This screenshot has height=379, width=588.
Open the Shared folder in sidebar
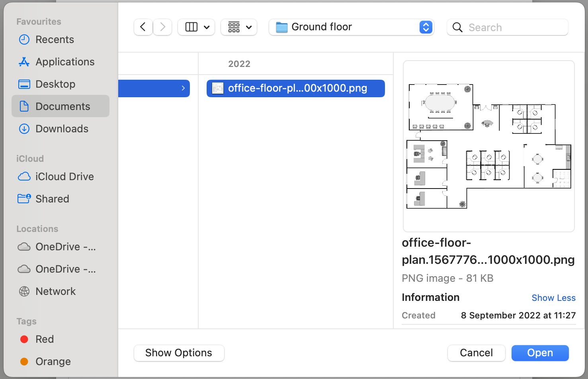pyautogui.click(x=52, y=199)
